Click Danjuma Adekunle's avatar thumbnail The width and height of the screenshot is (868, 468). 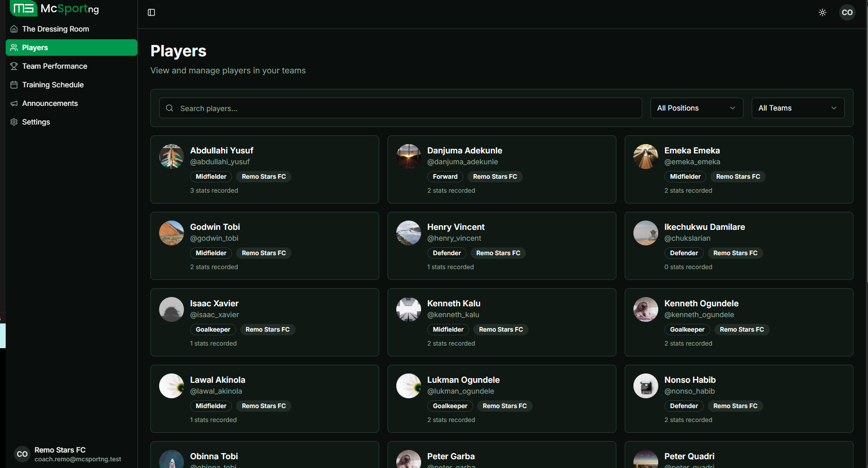409,157
